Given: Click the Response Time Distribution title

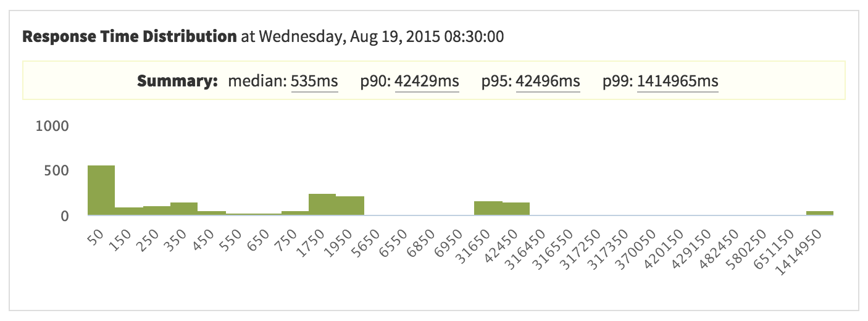Looking at the screenshot, I should pos(129,36).
